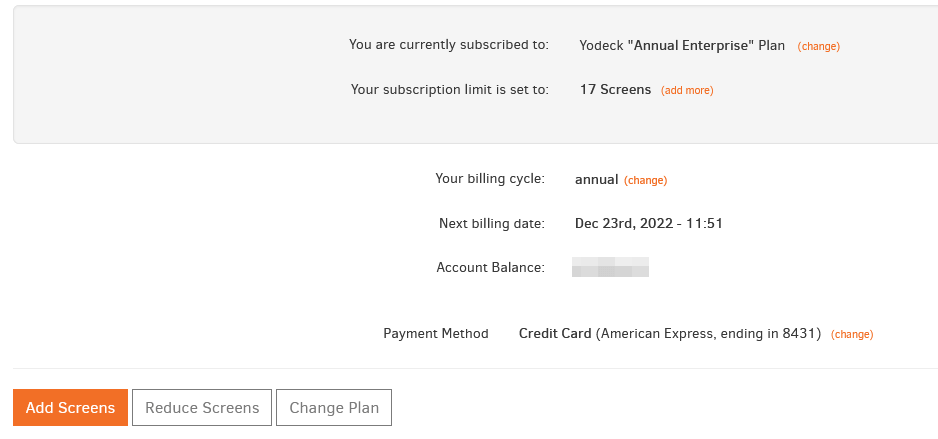Open the add more screens link
This screenshot has height=439, width=938.
(x=687, y=90)
